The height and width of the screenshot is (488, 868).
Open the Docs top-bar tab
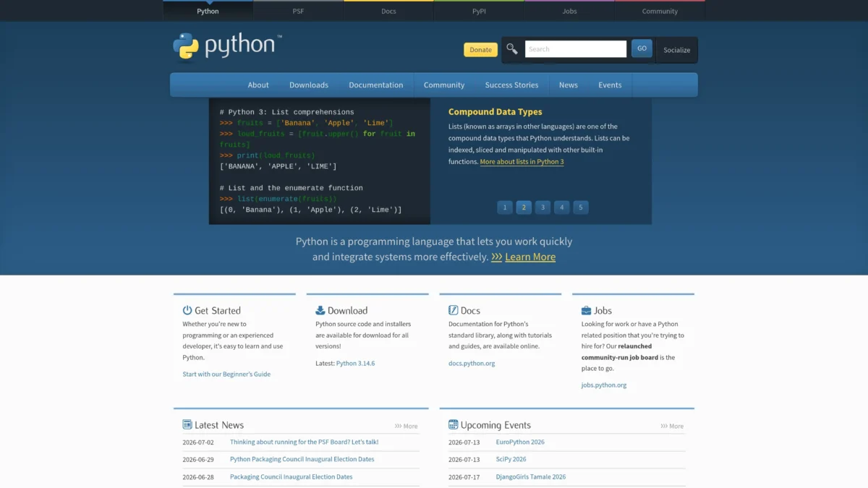(x=388, y=11)
